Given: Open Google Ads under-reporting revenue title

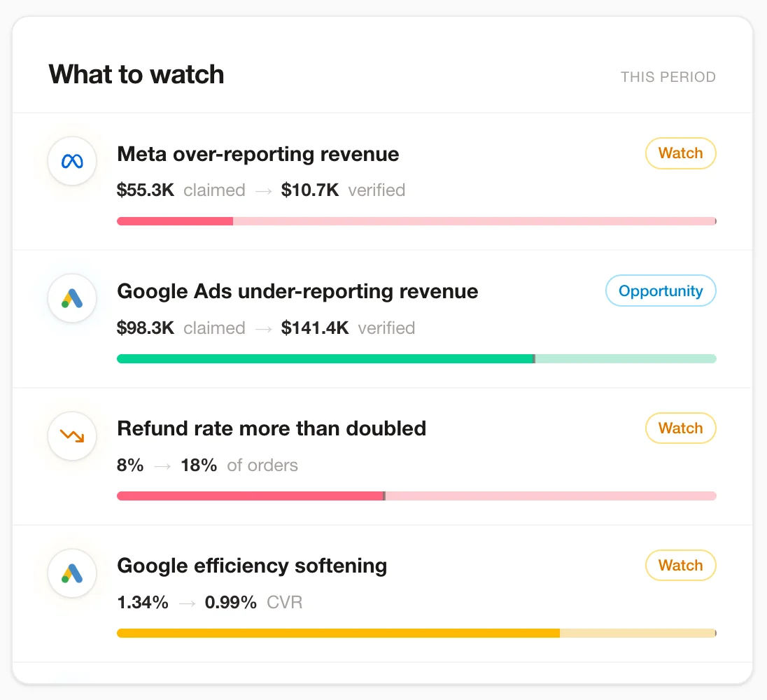Looking at the screenshot, I should point(297,291).
